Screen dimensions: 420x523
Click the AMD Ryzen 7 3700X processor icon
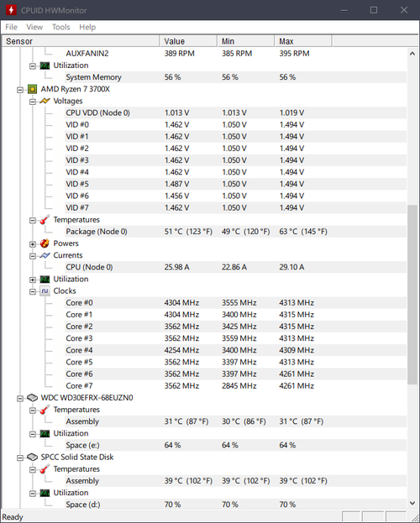(x=32, y=89)
